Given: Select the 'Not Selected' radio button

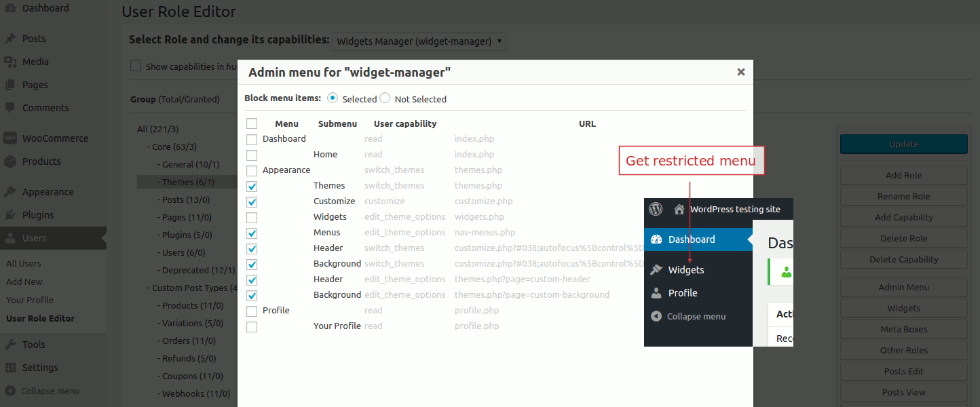Looking at the screenshot, I should pos(385,98).
